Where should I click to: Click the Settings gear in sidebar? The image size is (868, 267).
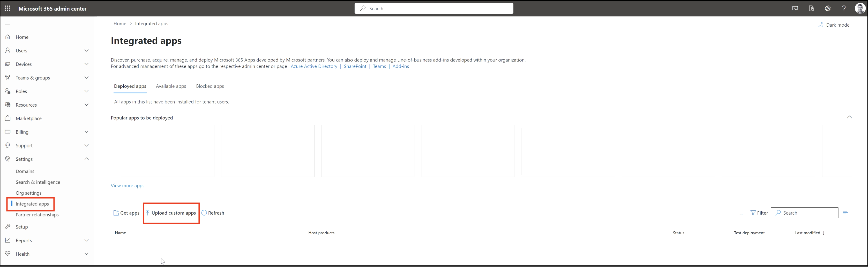[8, 159]
